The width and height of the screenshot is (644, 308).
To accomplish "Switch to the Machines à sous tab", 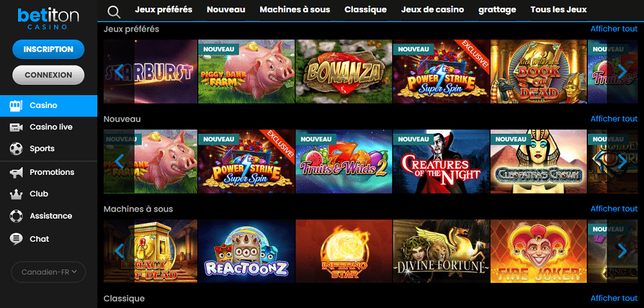I will tap(294, 10).
